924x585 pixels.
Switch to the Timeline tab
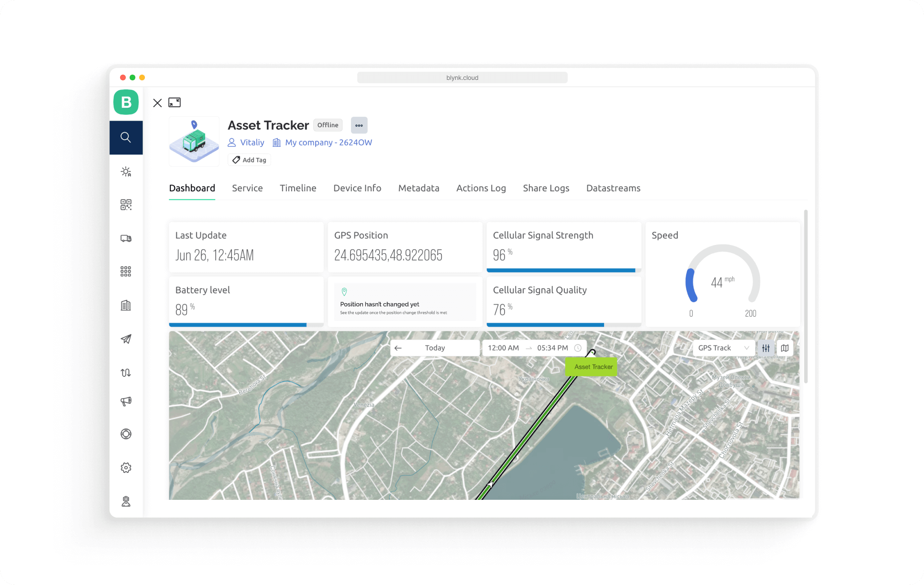pos(297,188)
